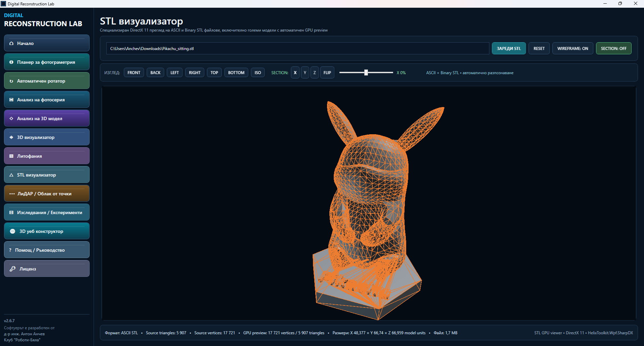The width and height of the screenshot is (644, 346).
Task: Toggle SECTION: OFF button
Action: click(613, 48)
